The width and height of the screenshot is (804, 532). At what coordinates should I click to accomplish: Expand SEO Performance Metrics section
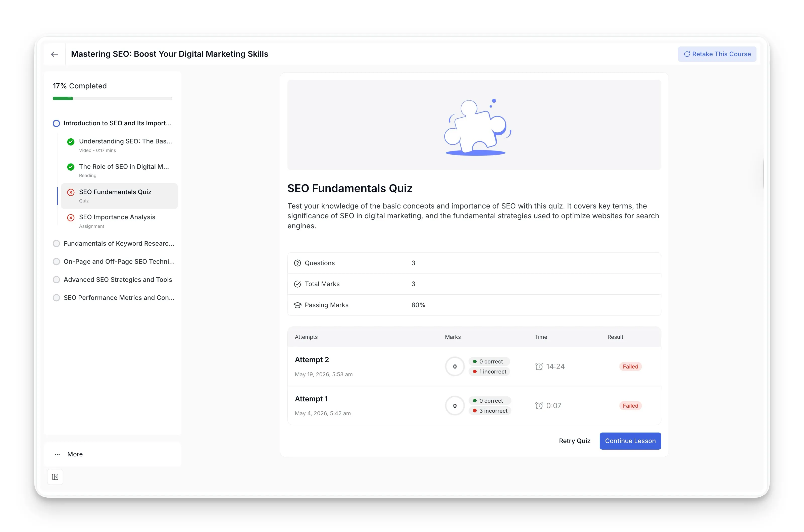tap(114, 298)
